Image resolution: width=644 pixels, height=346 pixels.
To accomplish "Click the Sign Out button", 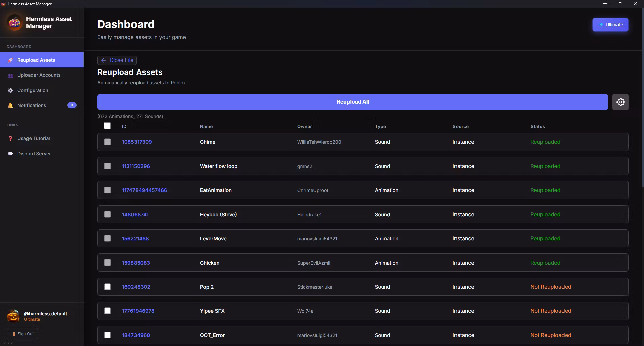I will click(22, 334).
